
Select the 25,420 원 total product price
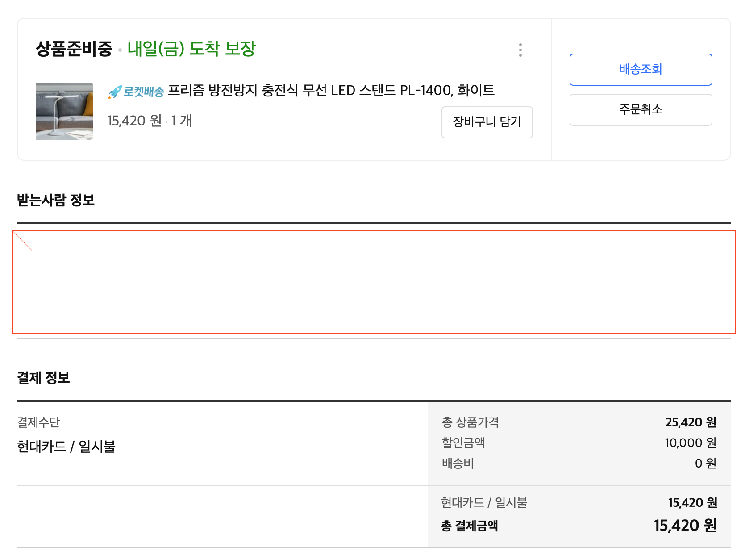point(691,422)
